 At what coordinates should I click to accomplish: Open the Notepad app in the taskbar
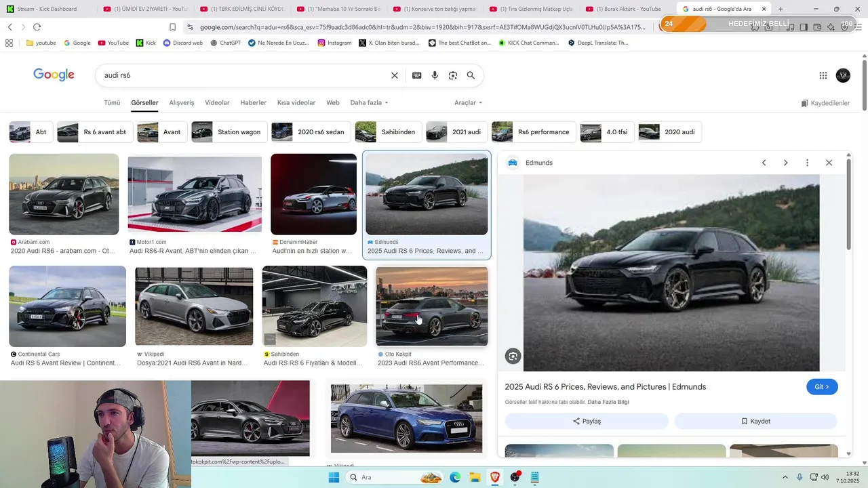click(x=535, y=477)
